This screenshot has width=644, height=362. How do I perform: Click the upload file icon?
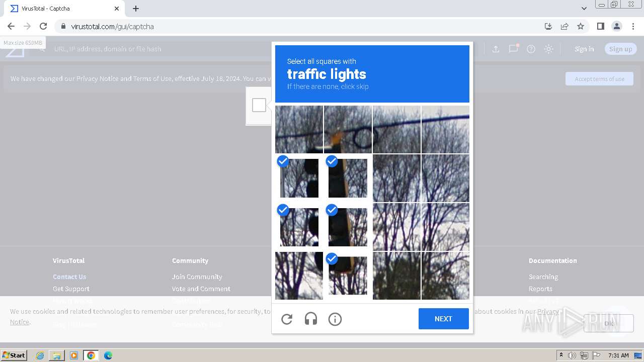(496, 49)
